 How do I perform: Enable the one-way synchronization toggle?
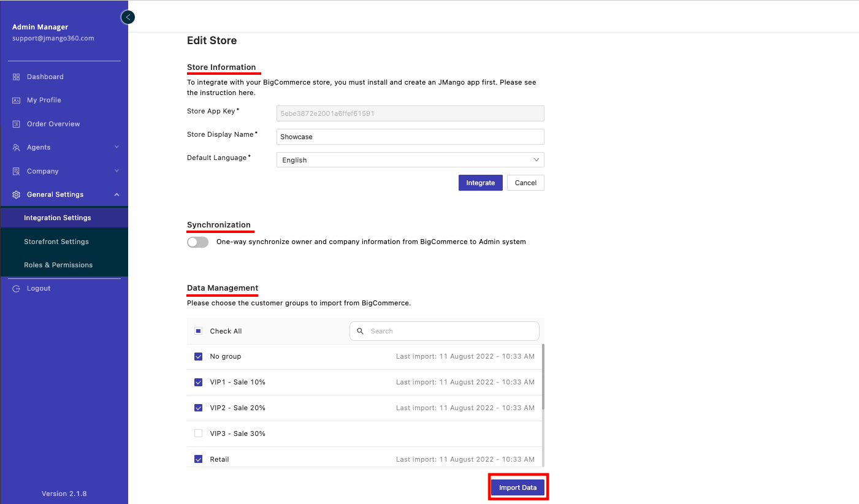197,242
